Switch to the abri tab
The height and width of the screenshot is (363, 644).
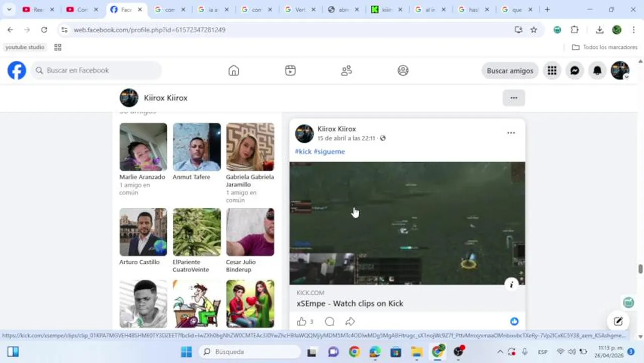coord(344,10)
